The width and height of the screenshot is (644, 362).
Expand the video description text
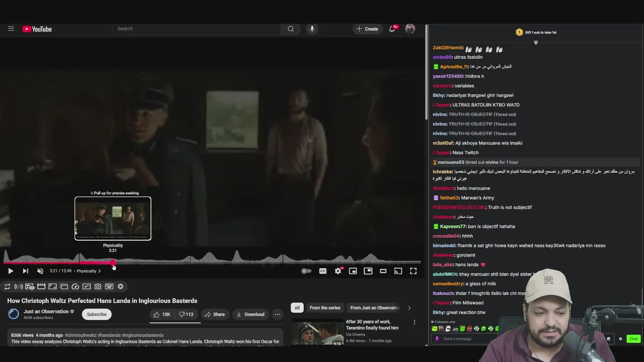point(145,342)
